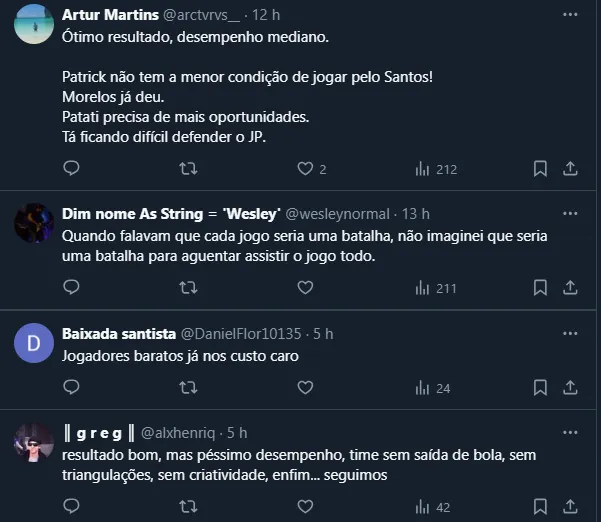This screenshot has height=522, width=601.
Task: Reply to Artur Martins' tweet
Action: 71,169
